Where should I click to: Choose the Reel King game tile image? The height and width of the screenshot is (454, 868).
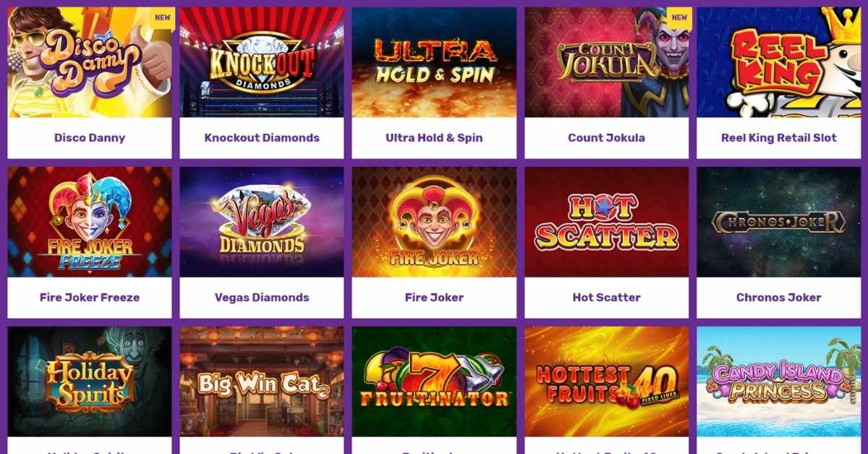[x=779, y=62]
